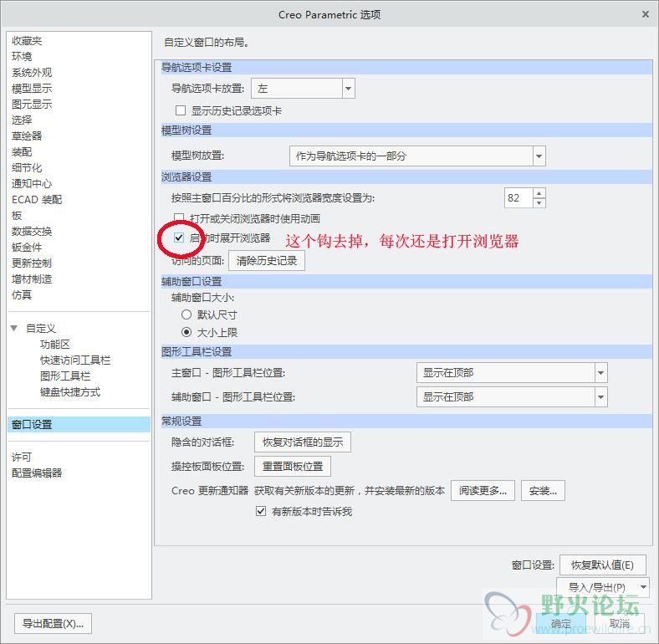Select the ECAD 装配 entry
This screenshot has width=659, height=644.
[37, 200]
